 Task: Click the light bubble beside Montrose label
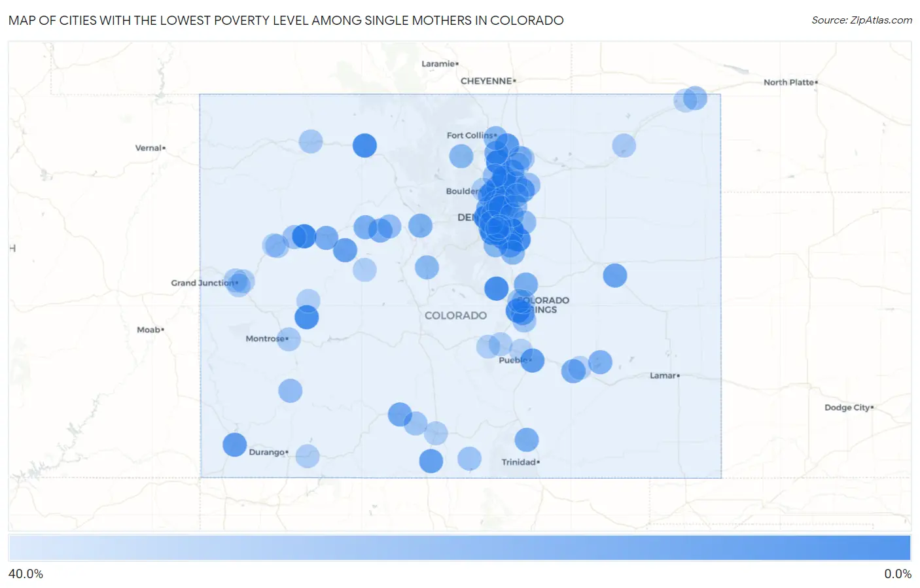click(289, 339)
